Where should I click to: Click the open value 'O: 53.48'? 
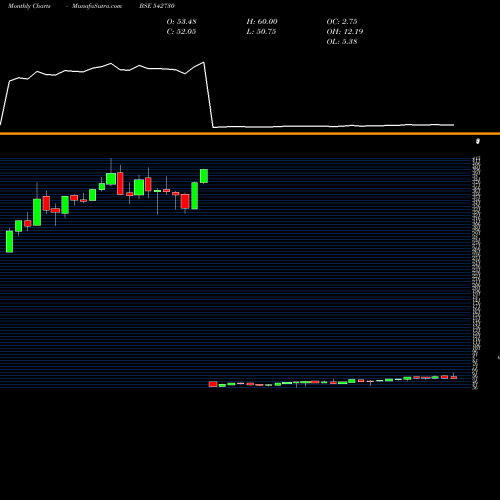click(181, 22)
